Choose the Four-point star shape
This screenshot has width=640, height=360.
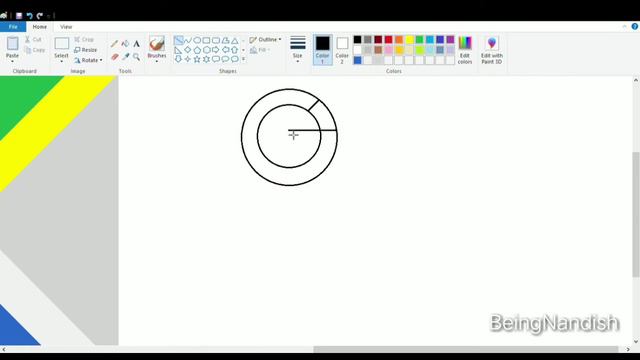coord(188,59)
